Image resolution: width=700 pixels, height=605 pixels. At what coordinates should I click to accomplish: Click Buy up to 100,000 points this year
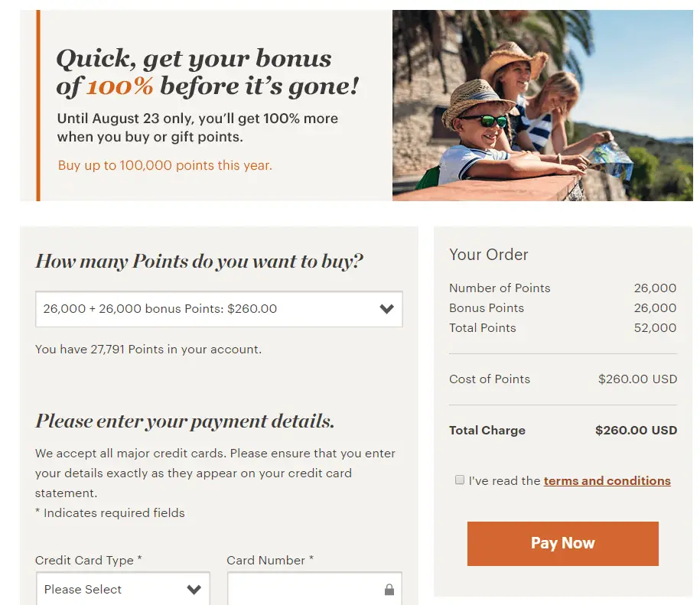tap(165, 165)
